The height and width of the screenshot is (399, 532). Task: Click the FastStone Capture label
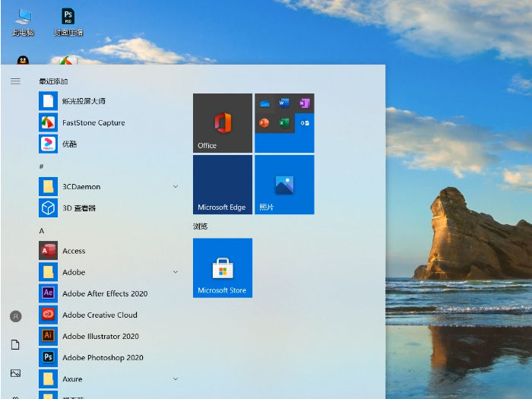coord(93,122)
